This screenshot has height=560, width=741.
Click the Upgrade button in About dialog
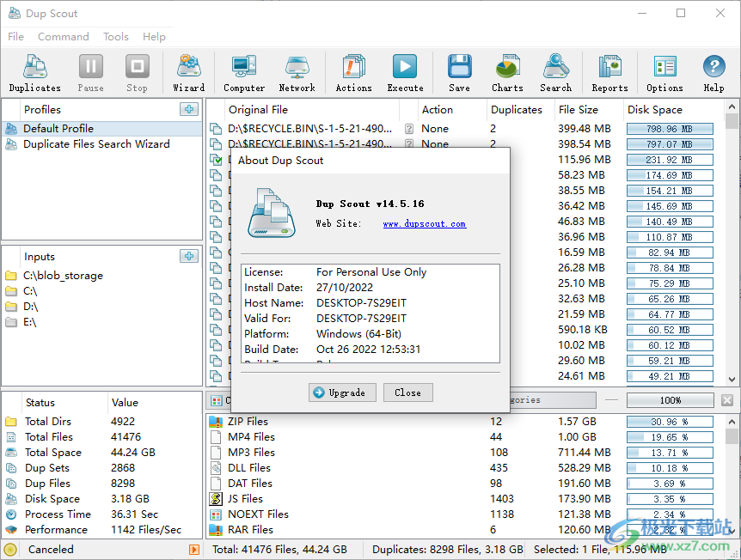[342, 393]
